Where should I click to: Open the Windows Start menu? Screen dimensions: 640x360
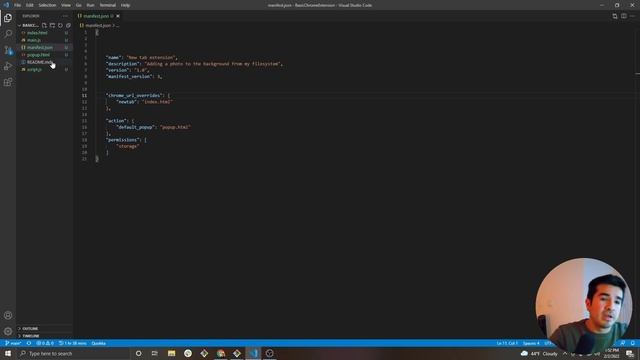pos(8,353)
